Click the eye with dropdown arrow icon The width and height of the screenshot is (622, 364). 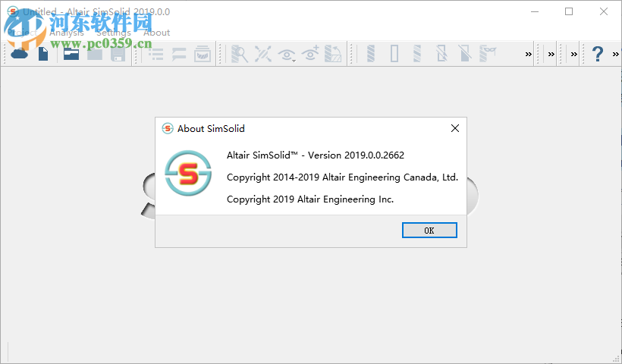(x=287, y=55)
